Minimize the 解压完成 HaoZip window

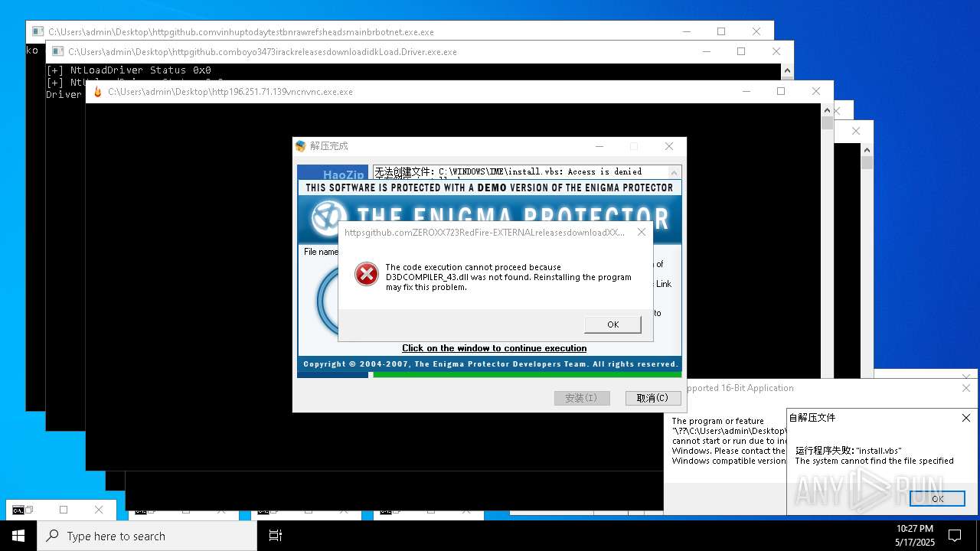[599, 146]
